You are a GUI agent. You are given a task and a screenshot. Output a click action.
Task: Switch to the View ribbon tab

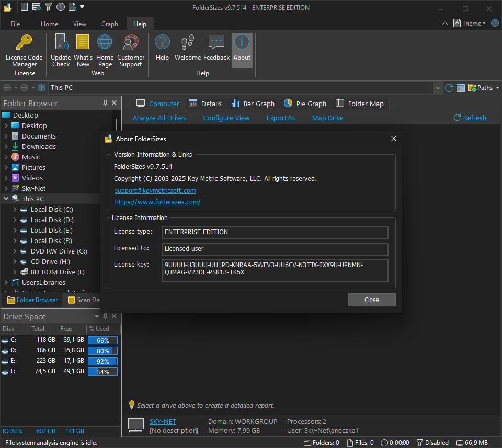coord(79,24)
